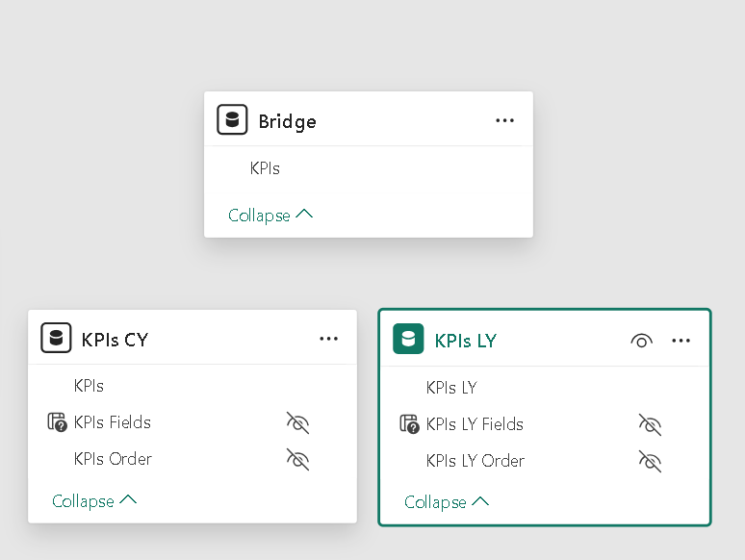Screen dimensions: 745x560
Task: Click the KPIs LY Fields parameter icon
Action: (x=409, y=424)
